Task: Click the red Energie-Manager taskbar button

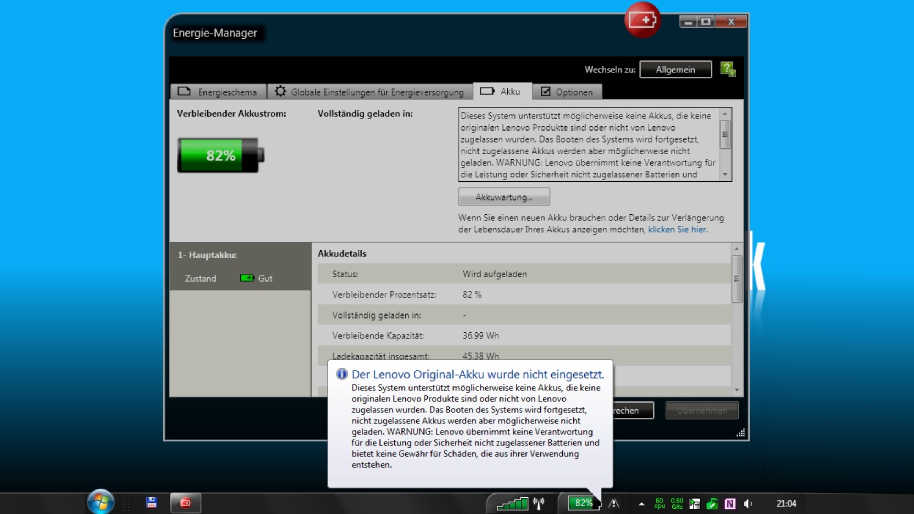Action: [185, 503]
